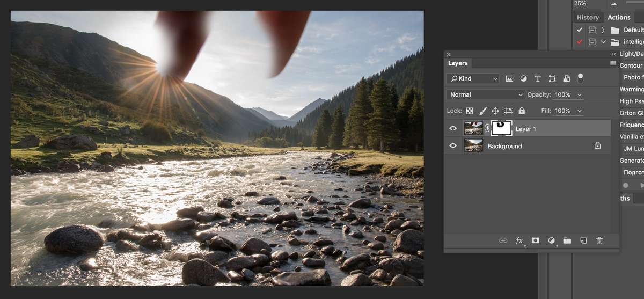Turn layer filtering switch on or off

pos(580,78)
